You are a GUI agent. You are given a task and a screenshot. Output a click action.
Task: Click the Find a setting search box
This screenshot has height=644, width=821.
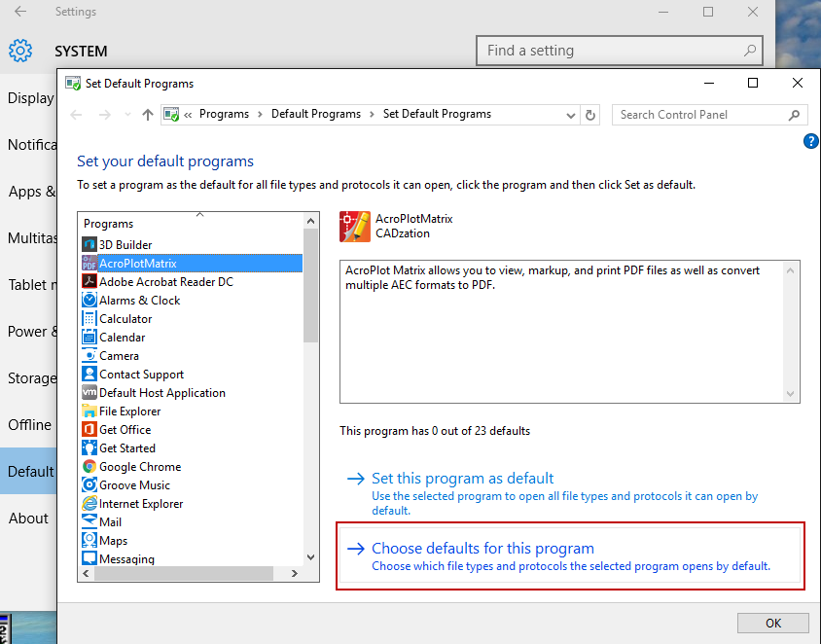coord(619,51)
